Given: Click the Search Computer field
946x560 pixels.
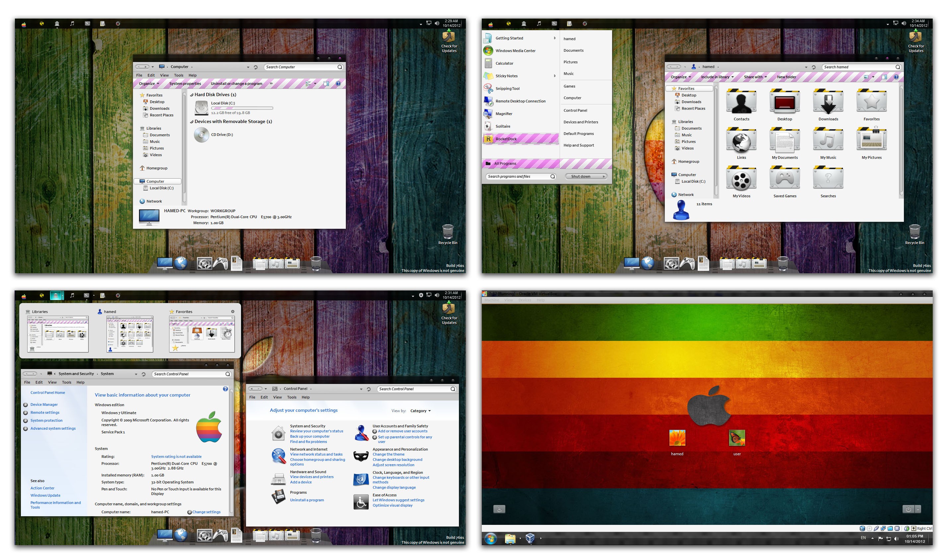Looking at the screenshot, I should click(x=303, y=67).
